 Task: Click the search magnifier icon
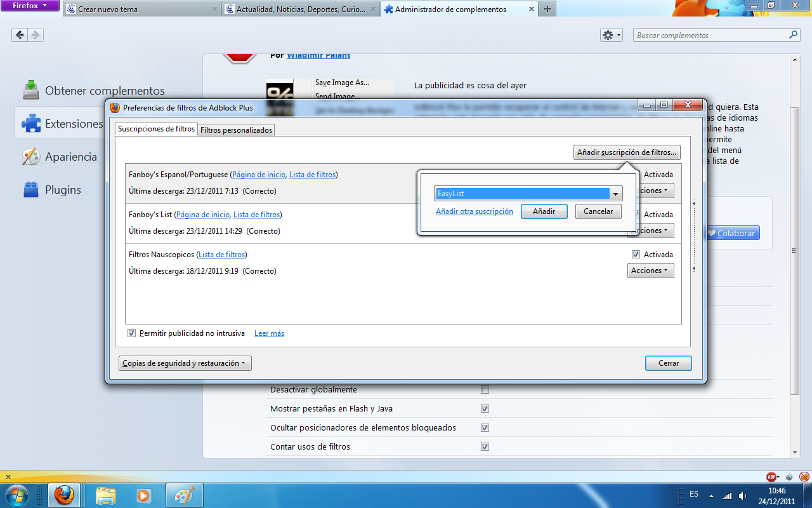793,36
